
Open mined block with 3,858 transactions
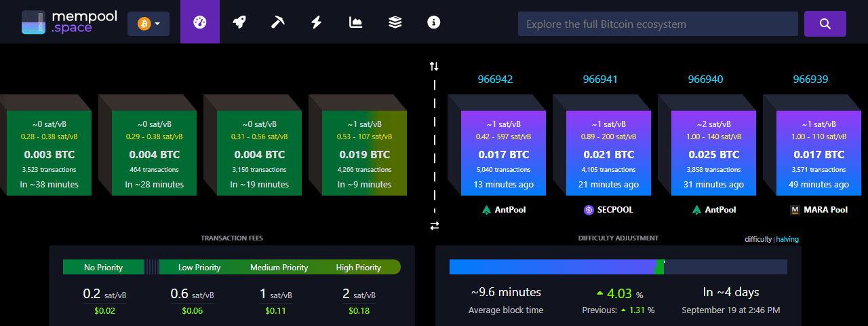(713, 154)
